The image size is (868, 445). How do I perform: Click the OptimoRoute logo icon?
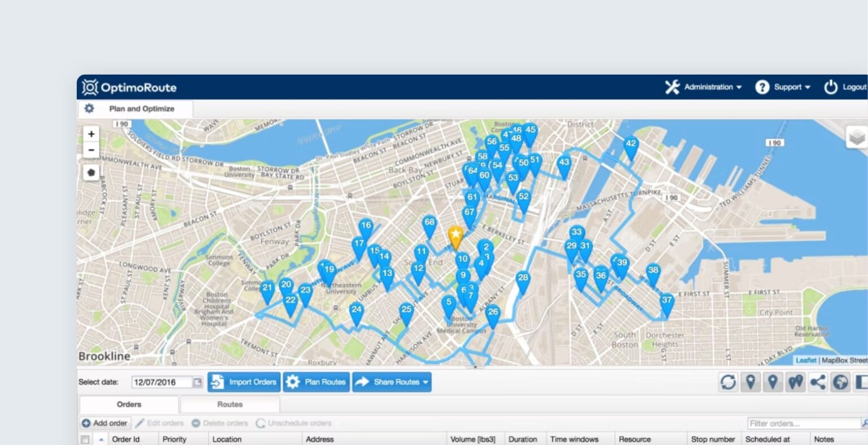click(89, 87)
